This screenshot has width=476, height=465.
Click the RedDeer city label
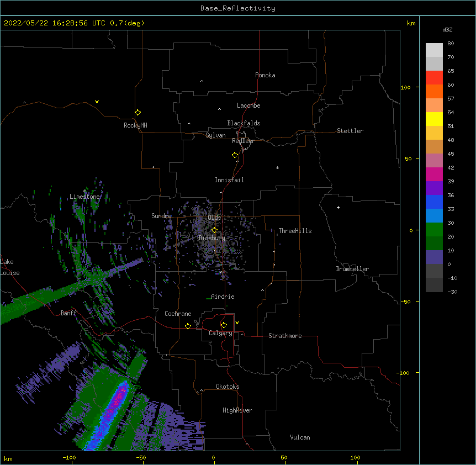click(x=243, y=141)
